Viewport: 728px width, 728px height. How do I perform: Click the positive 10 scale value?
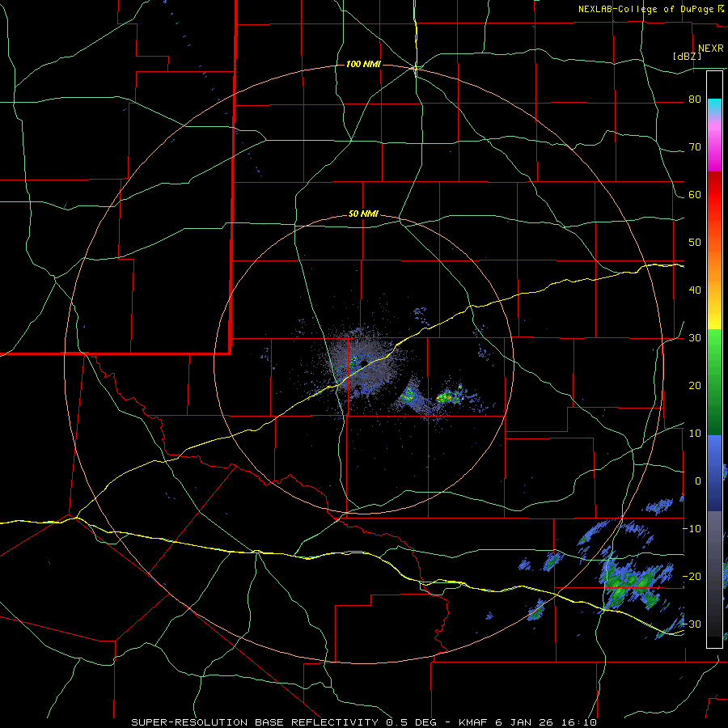pos(695,434)
